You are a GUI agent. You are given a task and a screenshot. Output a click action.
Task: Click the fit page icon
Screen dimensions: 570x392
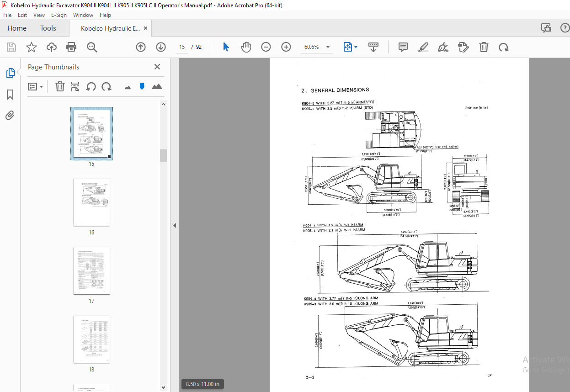(347, 47)
